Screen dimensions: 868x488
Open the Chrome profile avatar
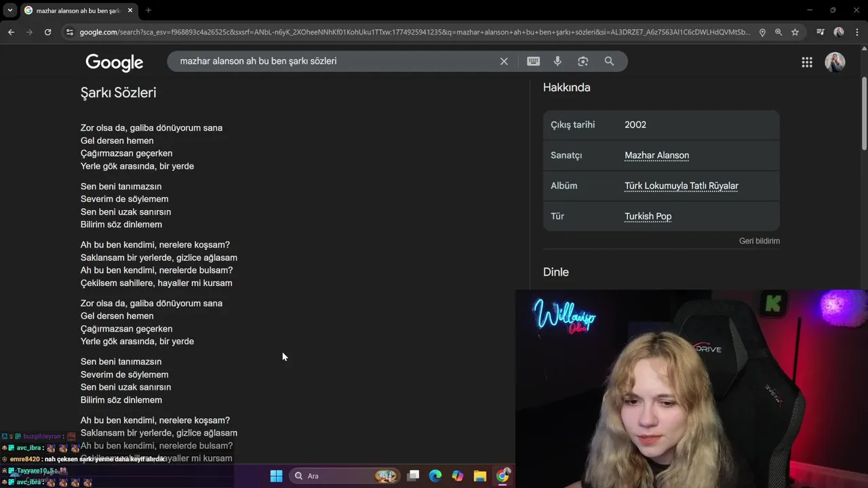(839, 32)
